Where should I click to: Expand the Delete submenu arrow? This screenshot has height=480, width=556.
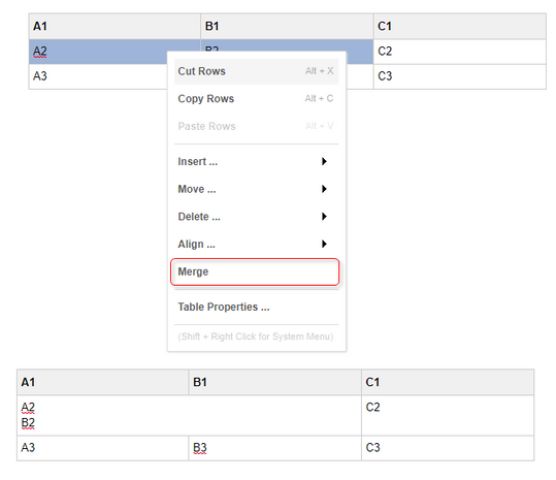324,217
